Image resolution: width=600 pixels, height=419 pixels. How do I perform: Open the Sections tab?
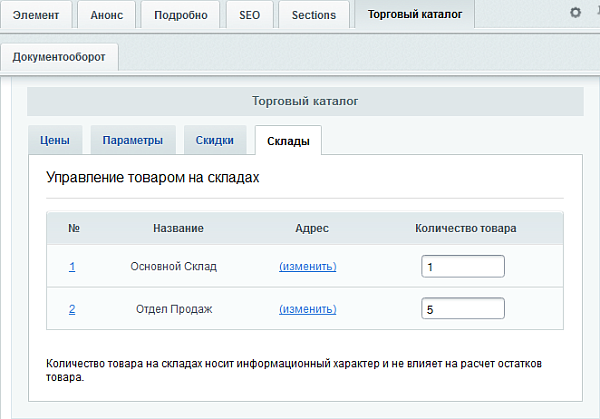click(314, 15)
